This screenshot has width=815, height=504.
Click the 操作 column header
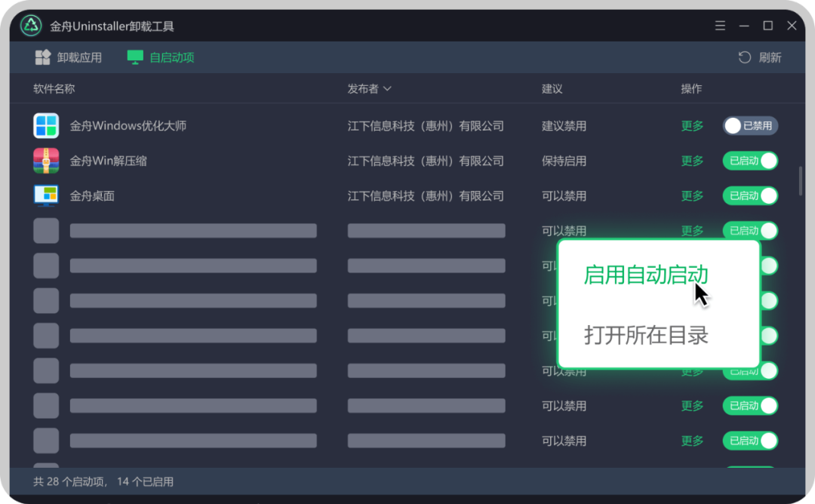(x=691, y=89)
